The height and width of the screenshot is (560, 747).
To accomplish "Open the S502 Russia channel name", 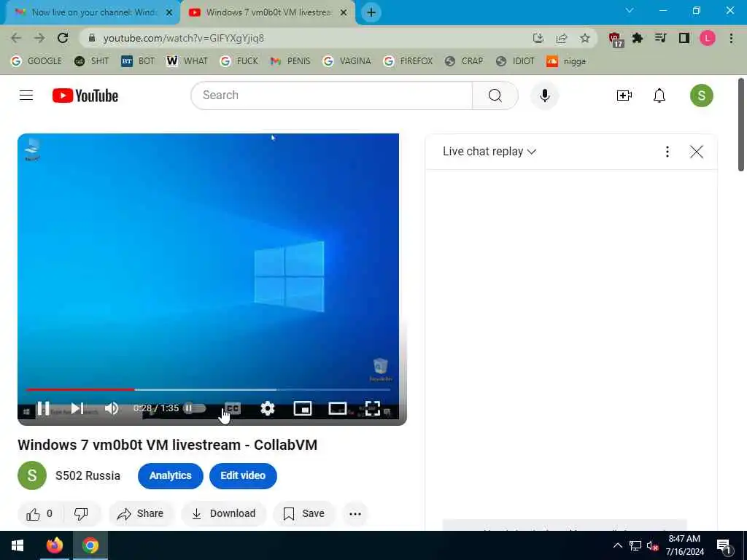I will pos(88,475).
